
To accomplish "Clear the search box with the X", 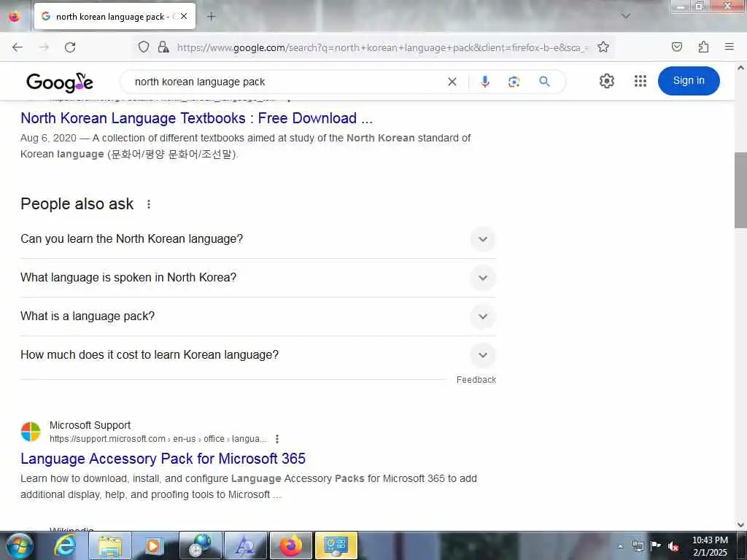I will [452, 82].
